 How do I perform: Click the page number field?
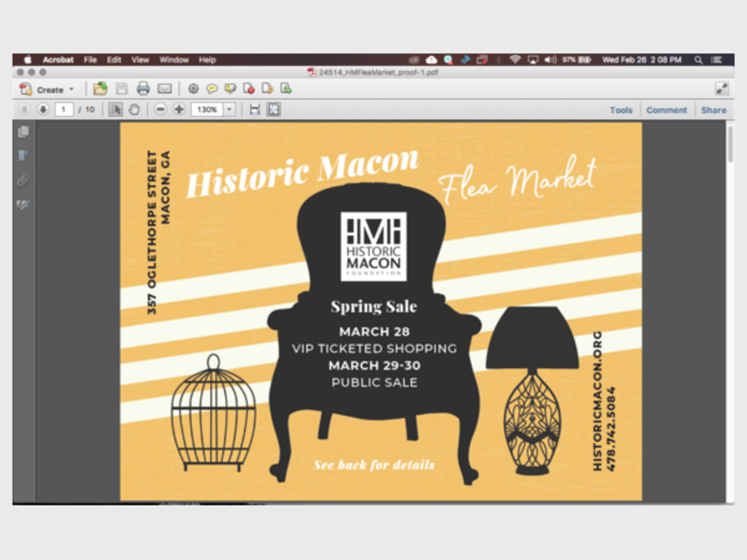pos(63,110)
